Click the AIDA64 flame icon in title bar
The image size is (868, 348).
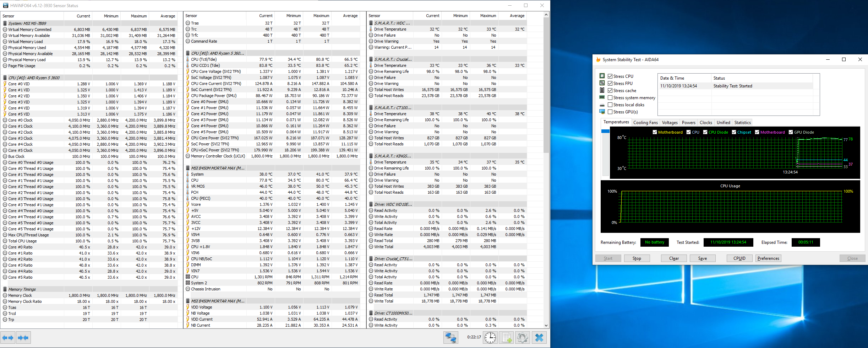(x=598, y=60)
